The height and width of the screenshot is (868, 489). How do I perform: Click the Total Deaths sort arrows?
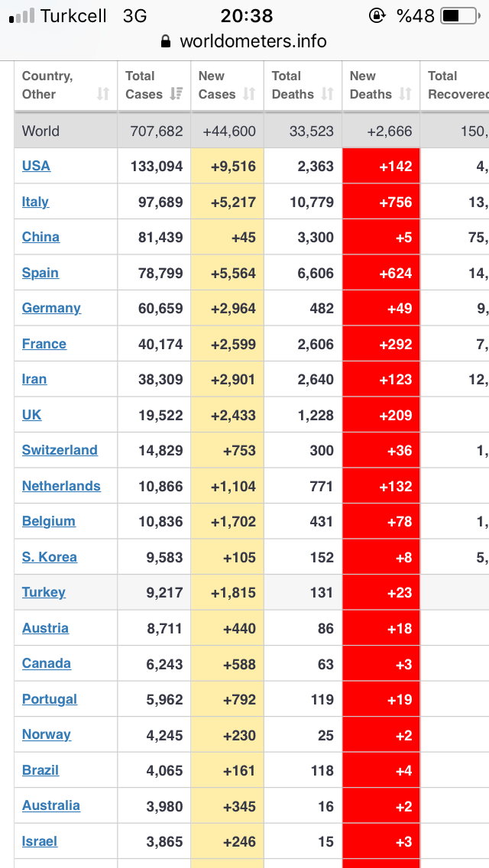[327, 94]
